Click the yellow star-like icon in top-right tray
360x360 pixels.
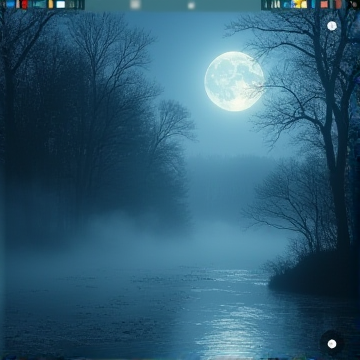[298, 4]
